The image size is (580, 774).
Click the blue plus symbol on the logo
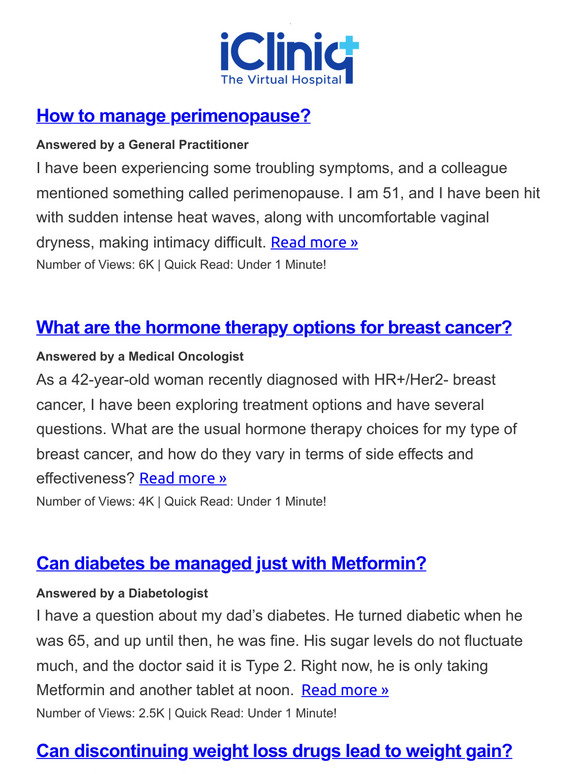pos(349,45)
